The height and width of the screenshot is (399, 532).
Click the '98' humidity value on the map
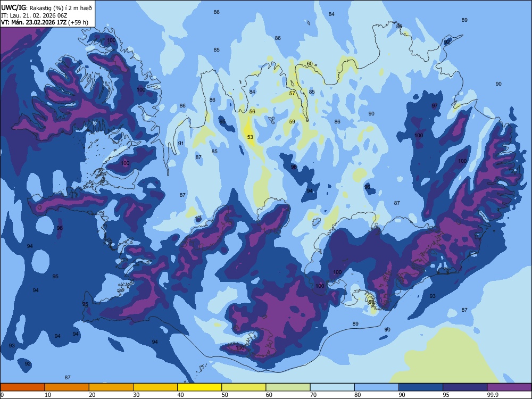coord(294,167)
